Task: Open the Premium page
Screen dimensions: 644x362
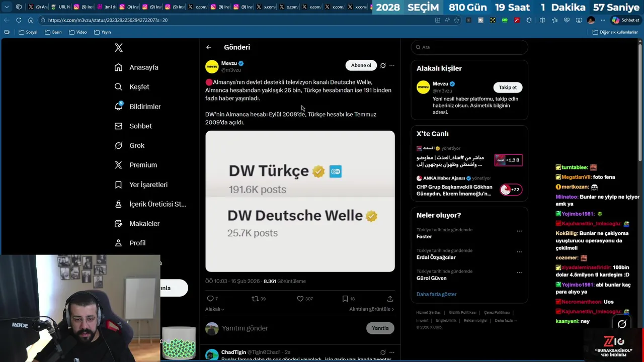Action: click(x=136, y=165)
